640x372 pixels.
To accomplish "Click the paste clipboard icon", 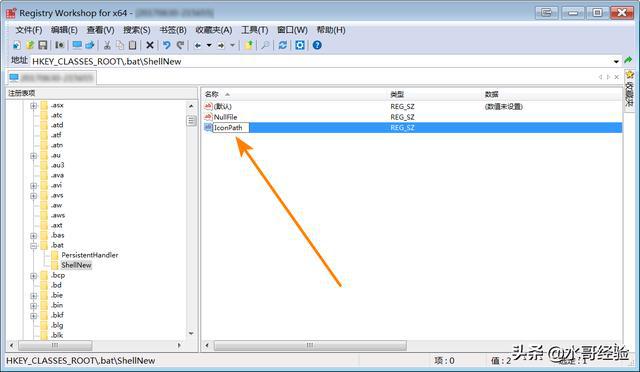I will coord(133,45).
